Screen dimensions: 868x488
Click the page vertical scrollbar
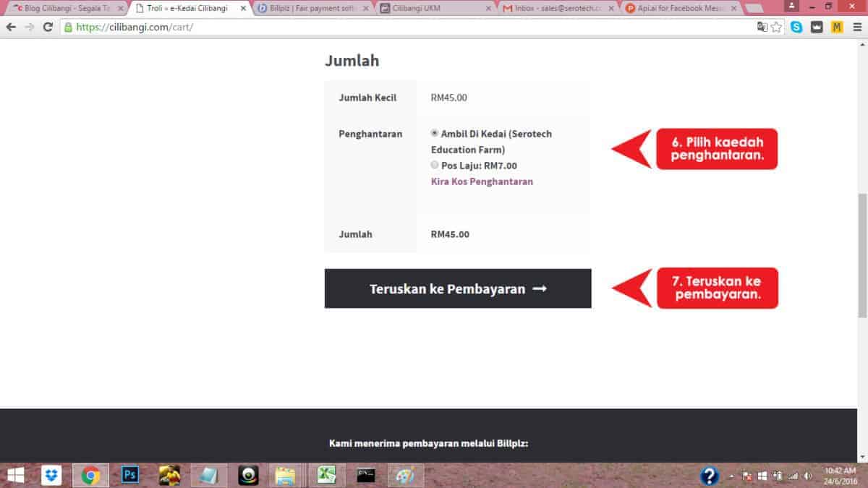tap(861, 253)
